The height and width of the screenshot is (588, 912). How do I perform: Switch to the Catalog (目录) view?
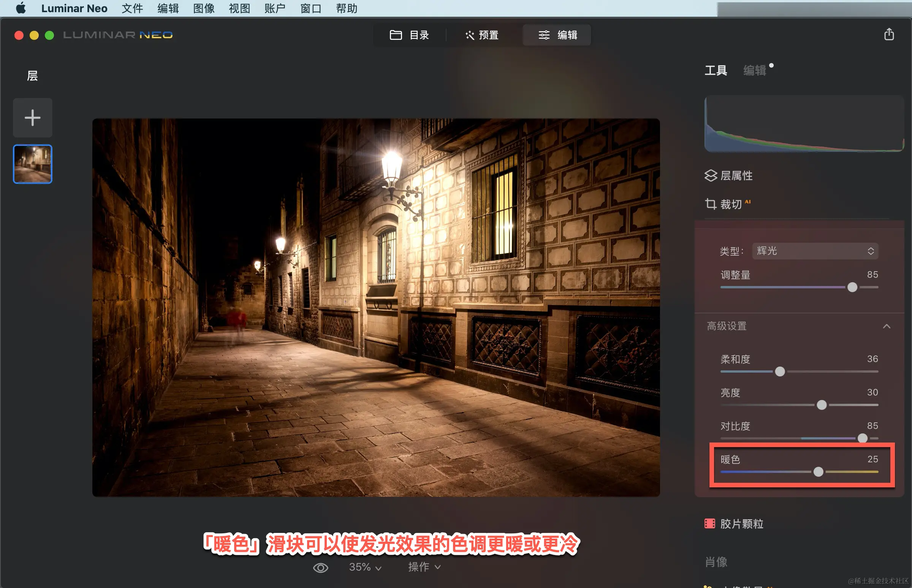[409, 35]
